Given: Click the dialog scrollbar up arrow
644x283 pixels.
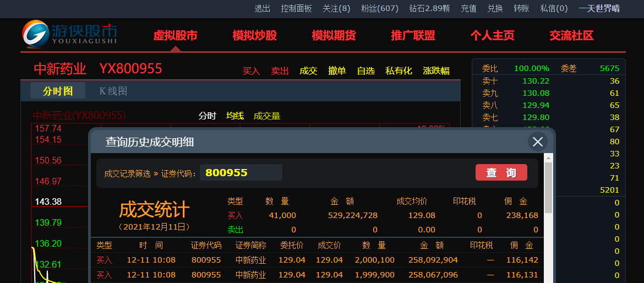Looking at the screenshot, I should coord(548,157).
